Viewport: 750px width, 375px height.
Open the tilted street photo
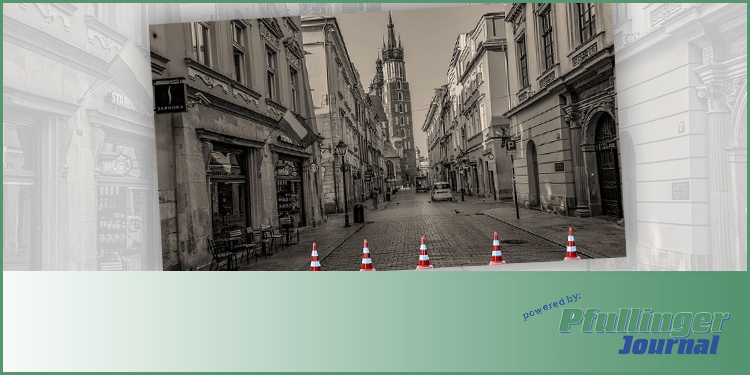[x=387, y=138]
